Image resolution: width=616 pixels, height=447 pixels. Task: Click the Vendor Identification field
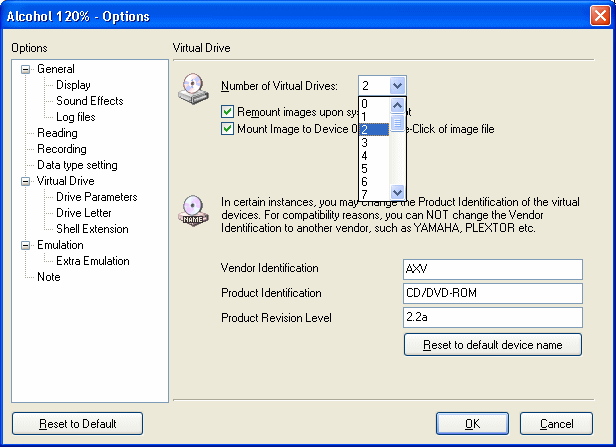(493, 269)
